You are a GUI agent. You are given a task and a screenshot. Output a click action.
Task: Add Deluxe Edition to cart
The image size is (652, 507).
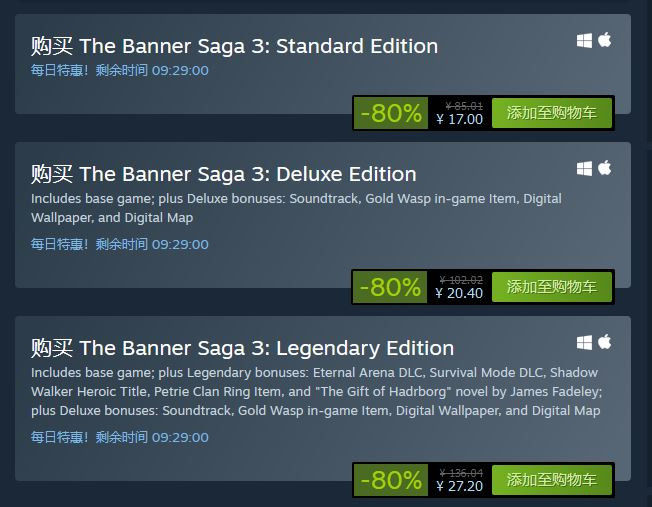click(x=552, y=287)
